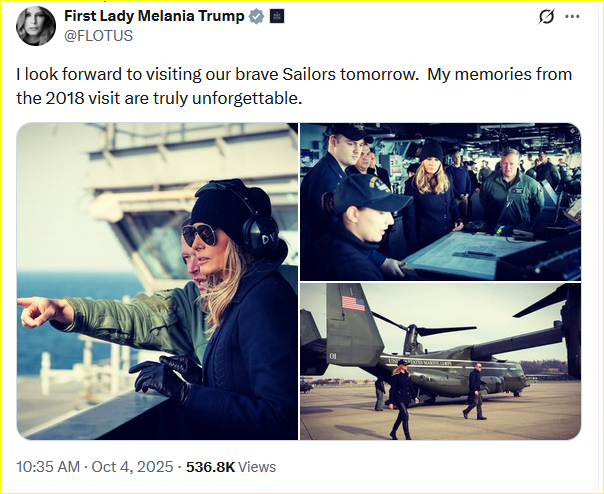Open the top-right photo of the ship's crew

(x=440, y=201)
